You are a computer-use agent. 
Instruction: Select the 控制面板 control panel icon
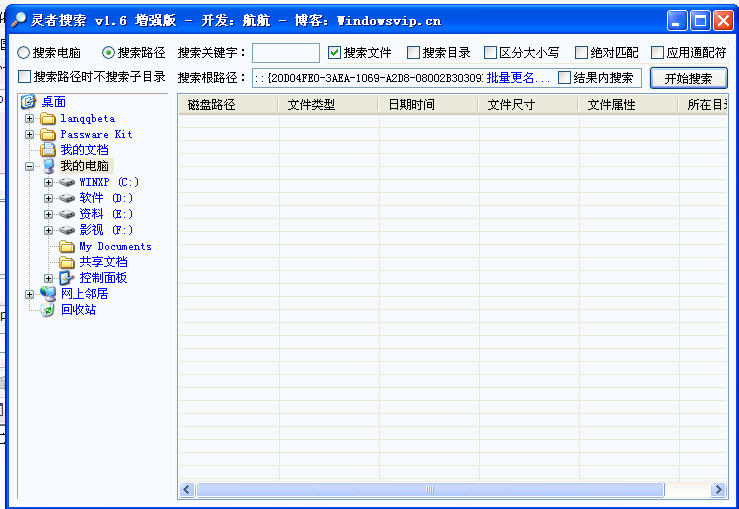(67, 278)
